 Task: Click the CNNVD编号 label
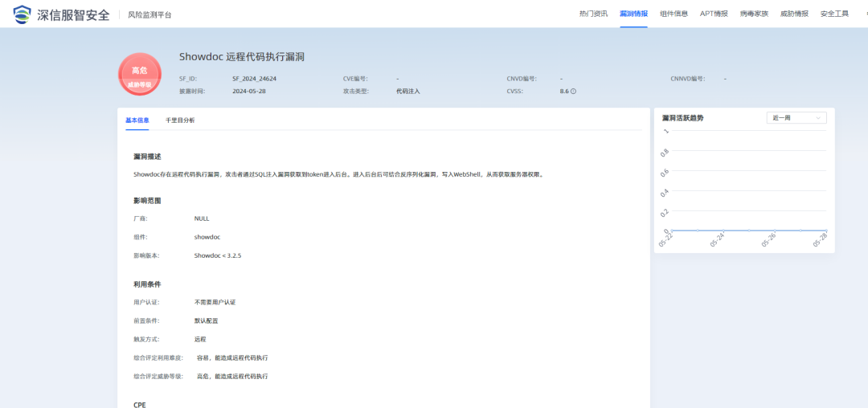point(687,79)
